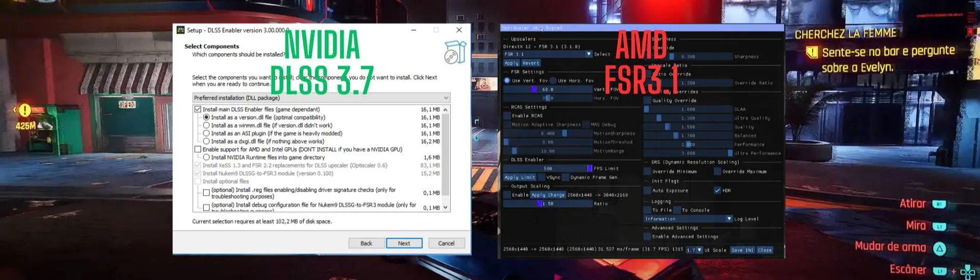
Task: Close the DLSS Enabler setup window
Action: coord(459,30)
